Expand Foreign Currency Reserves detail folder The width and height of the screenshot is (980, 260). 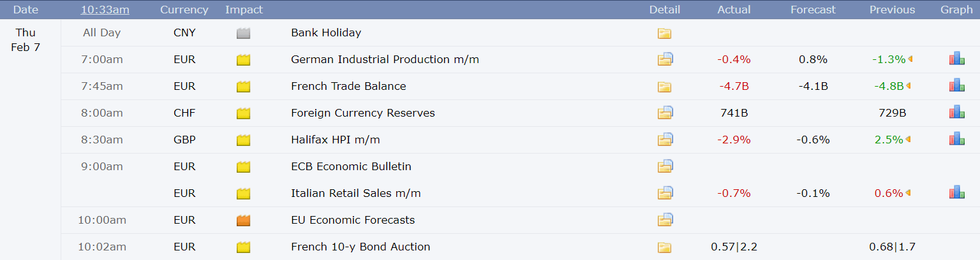coord(665,113)
